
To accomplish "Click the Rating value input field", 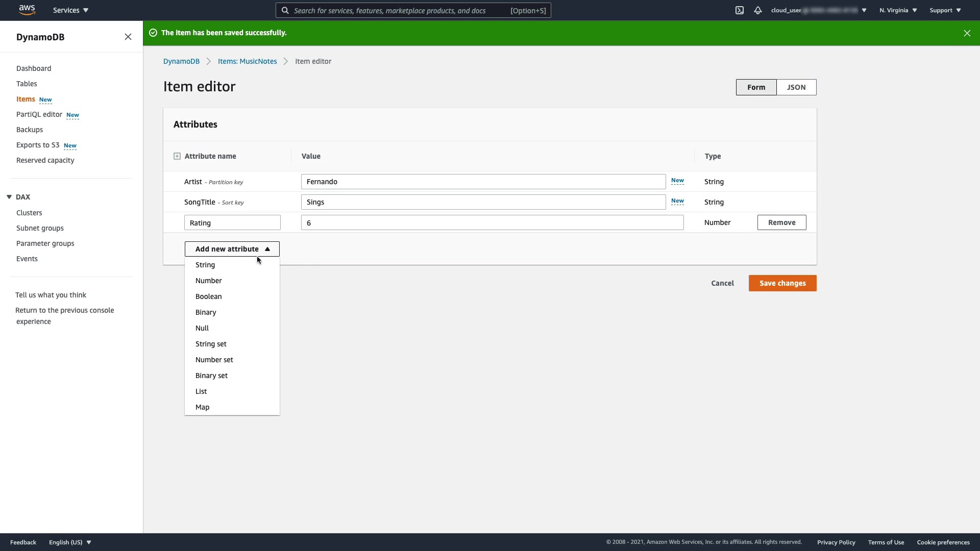I will point(492,222).
